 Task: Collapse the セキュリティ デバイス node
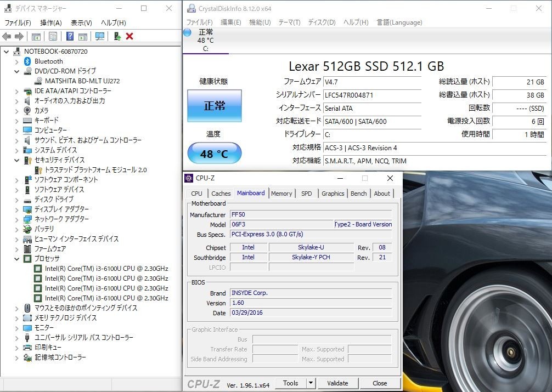[16, 160]
